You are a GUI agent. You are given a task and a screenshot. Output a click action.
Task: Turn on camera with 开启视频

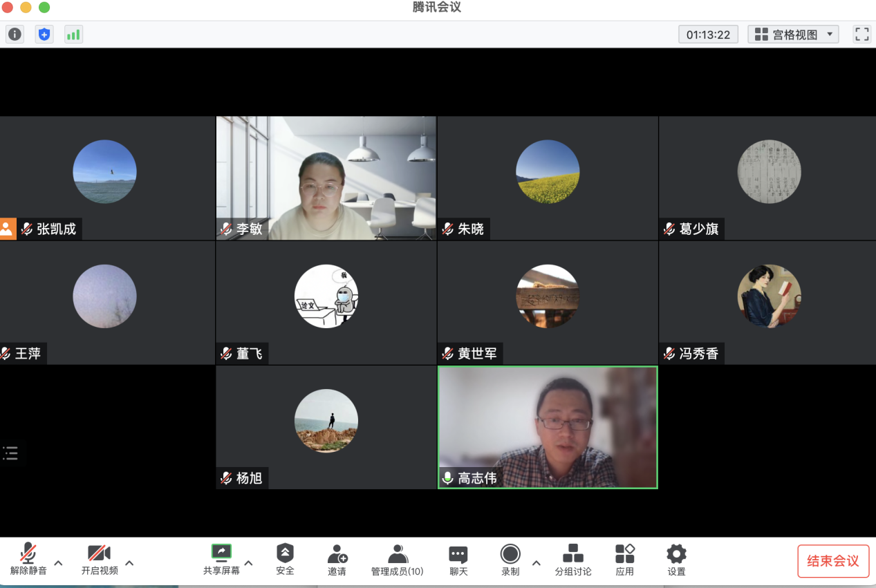(x=100, y=559)
